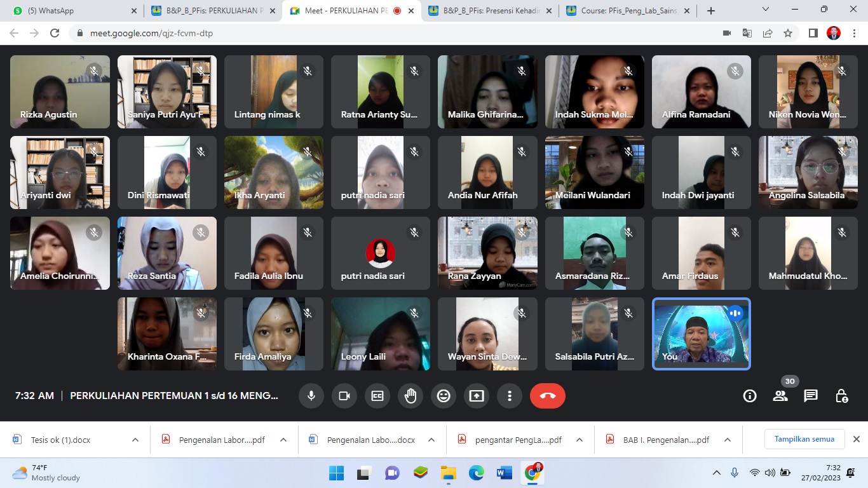The height and width of the screenshot is (488, 868).
Task: Open the host controls lock icon
Action: point(841,396)
